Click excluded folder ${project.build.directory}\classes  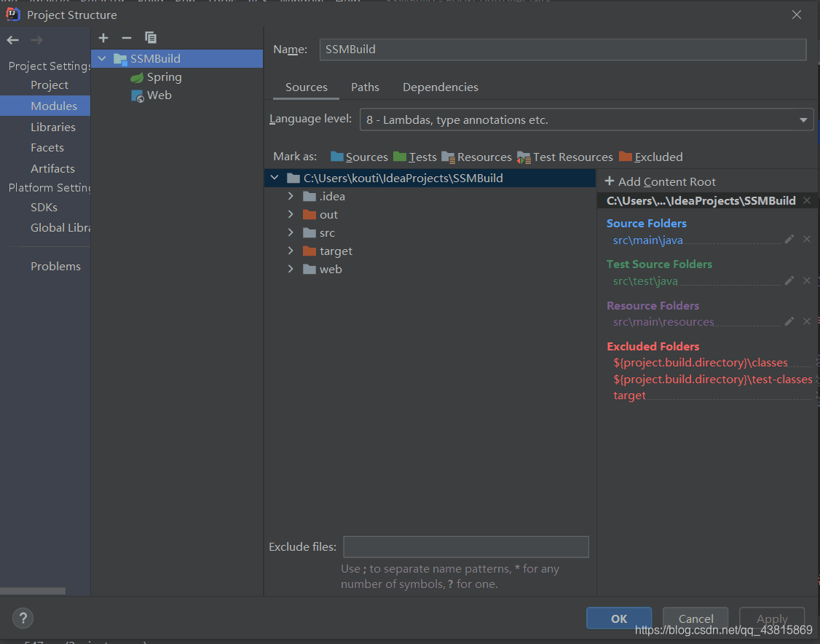pyautogui.click(x=701, y=363)
